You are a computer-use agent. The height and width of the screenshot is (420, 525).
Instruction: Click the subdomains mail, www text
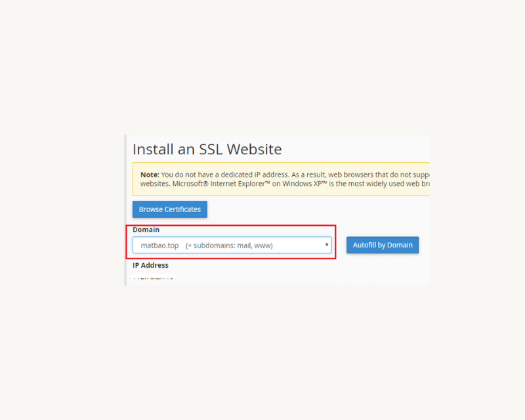coord(229,245)
